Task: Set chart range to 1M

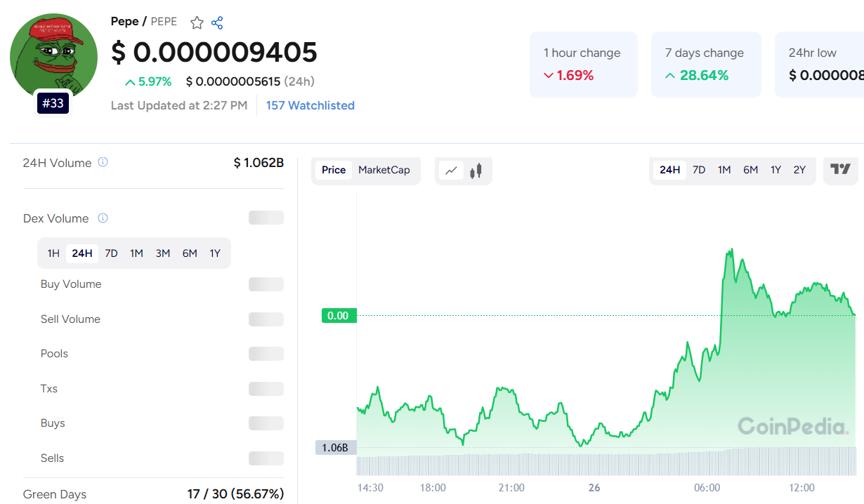Action: 724,170
